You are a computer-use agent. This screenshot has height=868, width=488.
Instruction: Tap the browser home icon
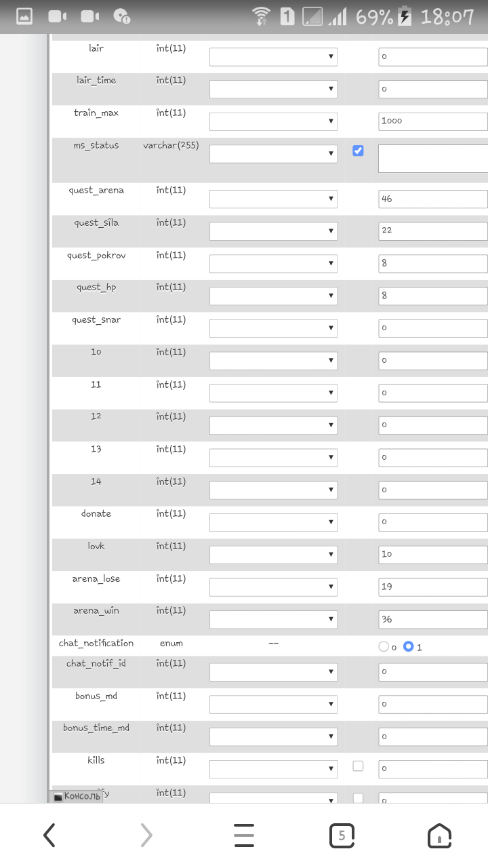[439, 835]
